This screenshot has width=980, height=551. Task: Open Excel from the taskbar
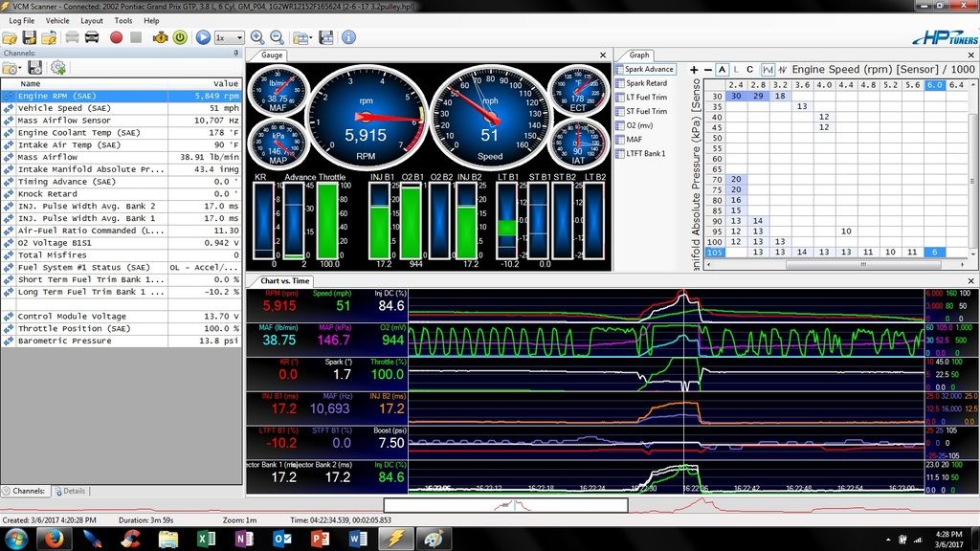point(206,539)
